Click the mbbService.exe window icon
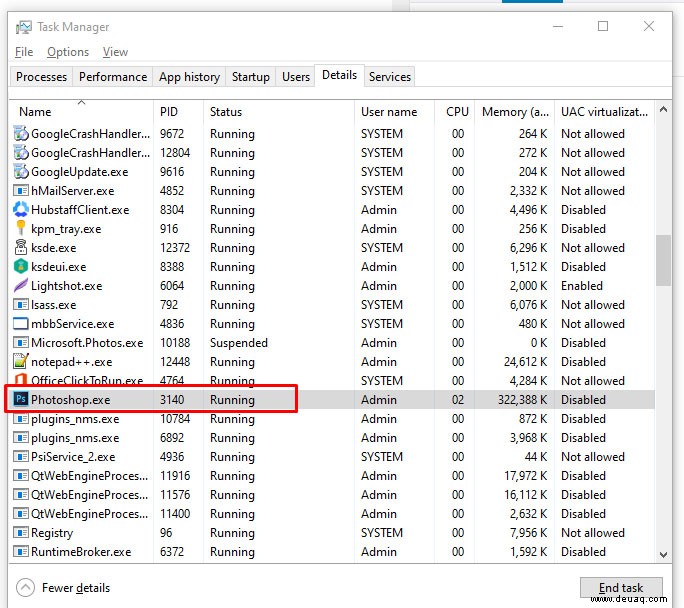The image size is (684, 608). coord(21,324)
